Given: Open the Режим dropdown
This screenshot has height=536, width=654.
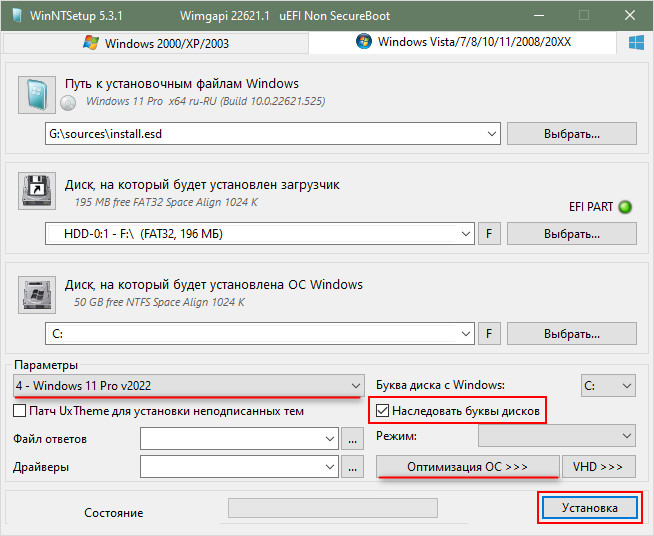Looking at the screenshot, I should (x=557, y=435).
